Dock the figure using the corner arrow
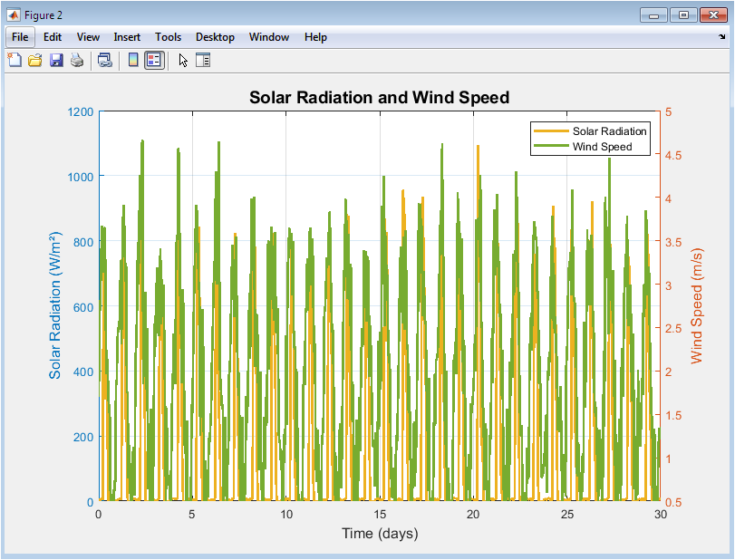735x560 pixels. coord(721,38)
